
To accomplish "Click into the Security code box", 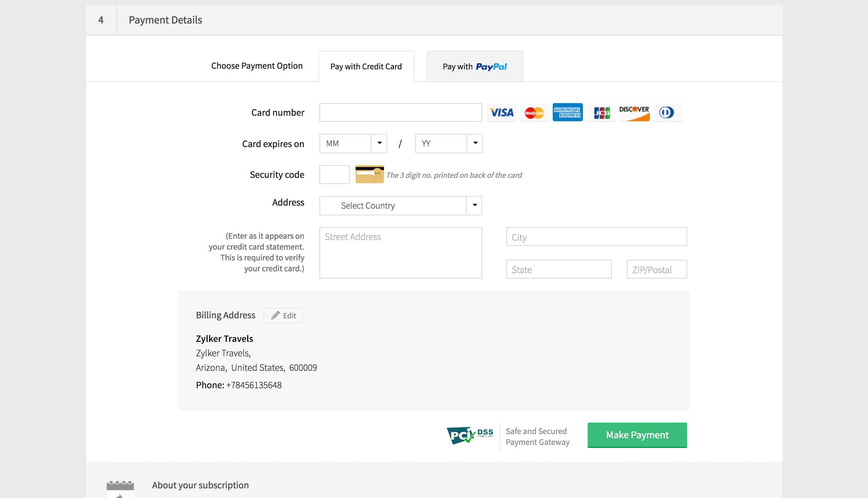I will tap(334, 175).
